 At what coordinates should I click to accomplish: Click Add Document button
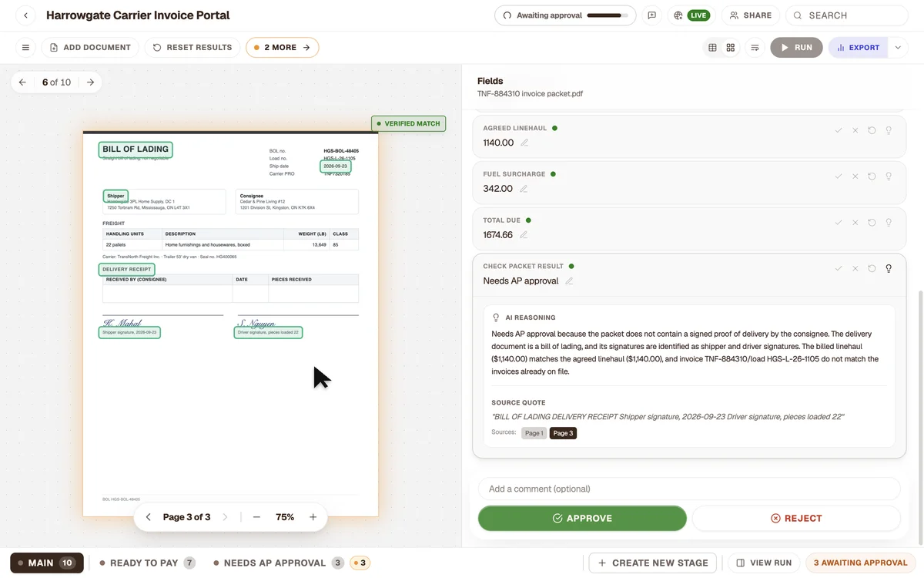tap(90, 48)
